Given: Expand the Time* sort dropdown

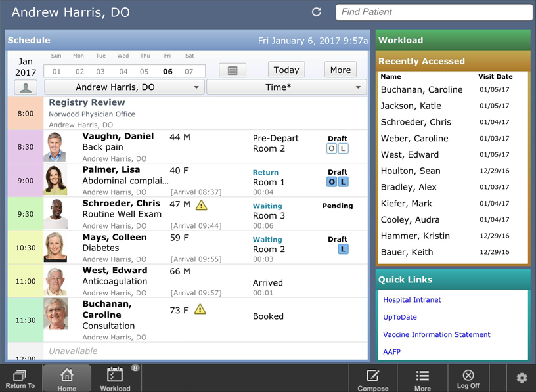Looking at the screenshot, I should click(286, 87).
